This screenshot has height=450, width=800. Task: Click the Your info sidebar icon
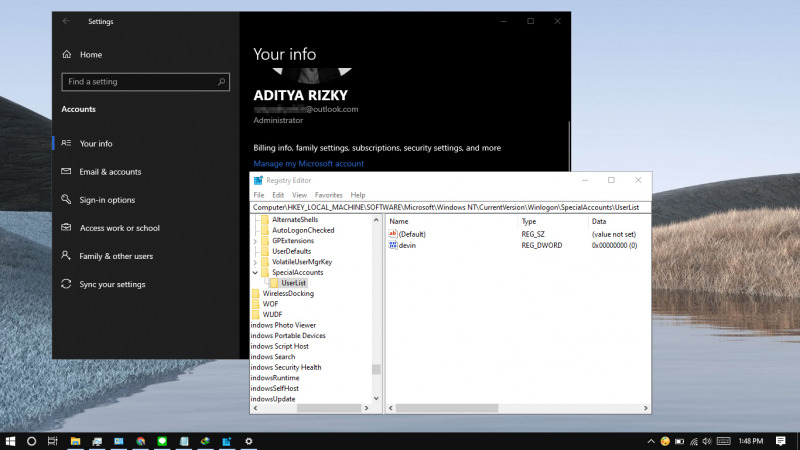tap(66, 143)
